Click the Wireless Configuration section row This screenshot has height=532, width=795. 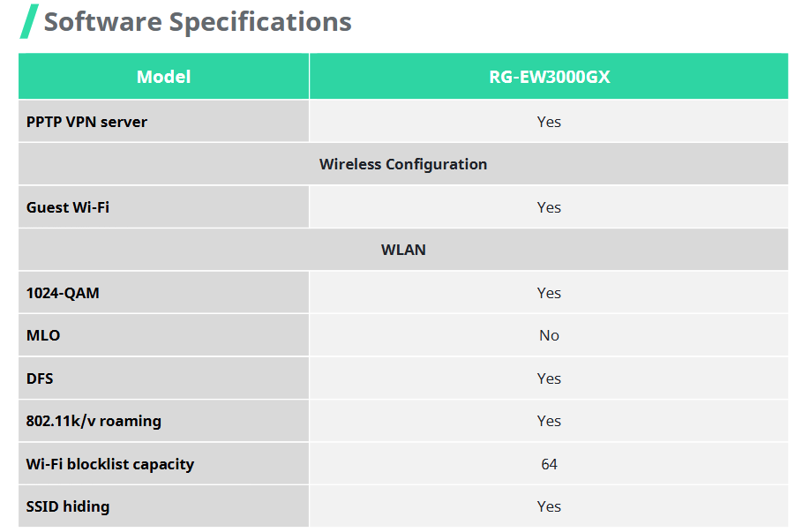(402, 164)
